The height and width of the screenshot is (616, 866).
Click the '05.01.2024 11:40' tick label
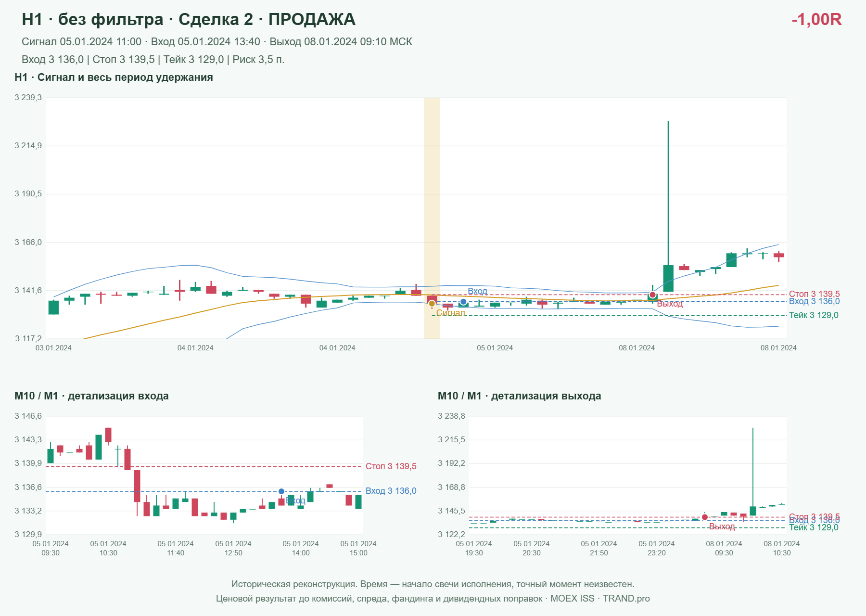coord(176,548)
